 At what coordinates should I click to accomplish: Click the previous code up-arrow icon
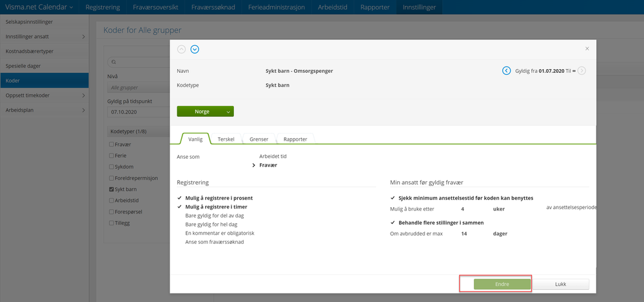[x=182, y=49]
